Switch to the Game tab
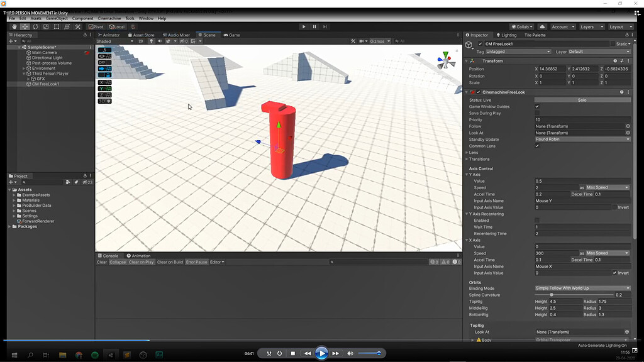This screenshot has height=362, width=644. [232, 35]
